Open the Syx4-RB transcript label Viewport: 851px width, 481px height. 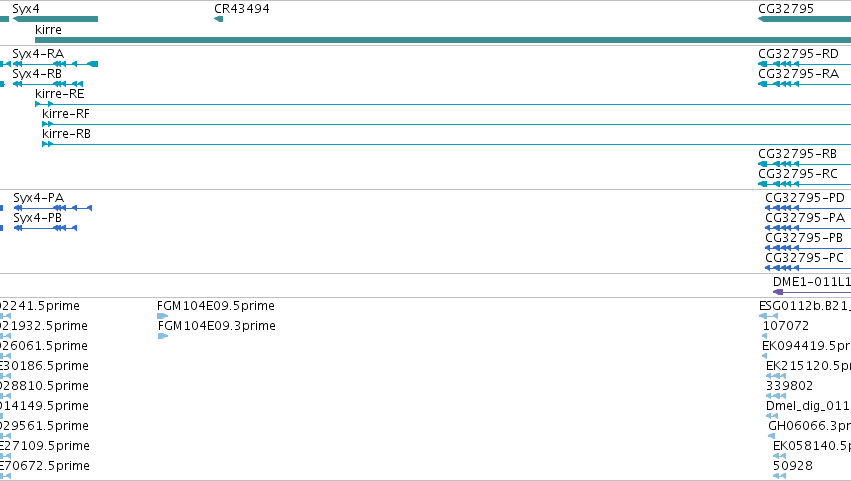37,74
